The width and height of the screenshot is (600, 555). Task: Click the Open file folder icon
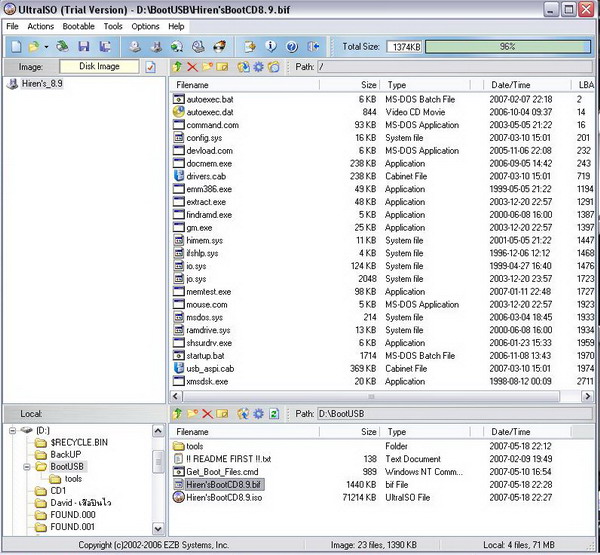point(34,47)
